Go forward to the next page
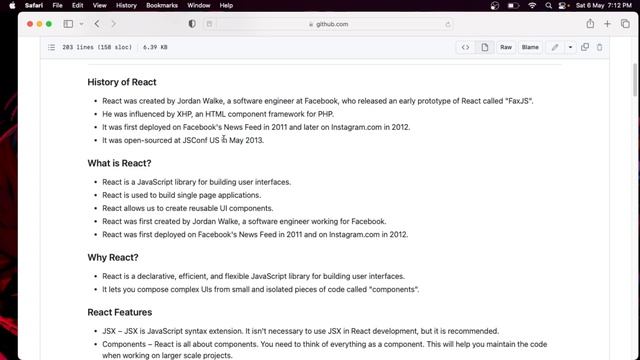 pyautogui.click(x=113, y=24)
